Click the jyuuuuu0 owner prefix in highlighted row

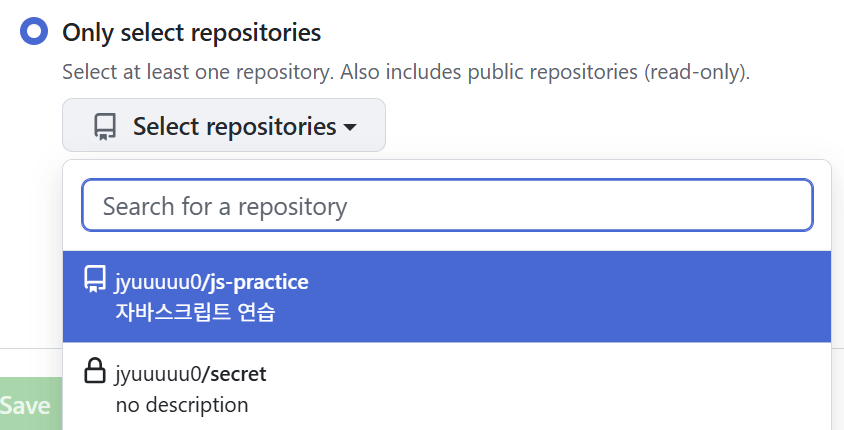tap(159, 283)
